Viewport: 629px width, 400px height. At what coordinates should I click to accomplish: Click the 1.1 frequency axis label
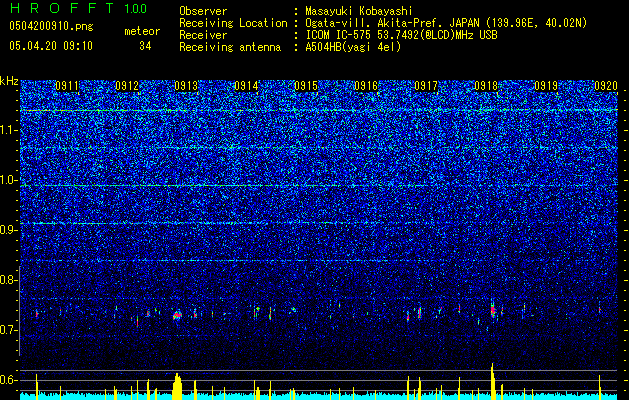coord(9,130)
